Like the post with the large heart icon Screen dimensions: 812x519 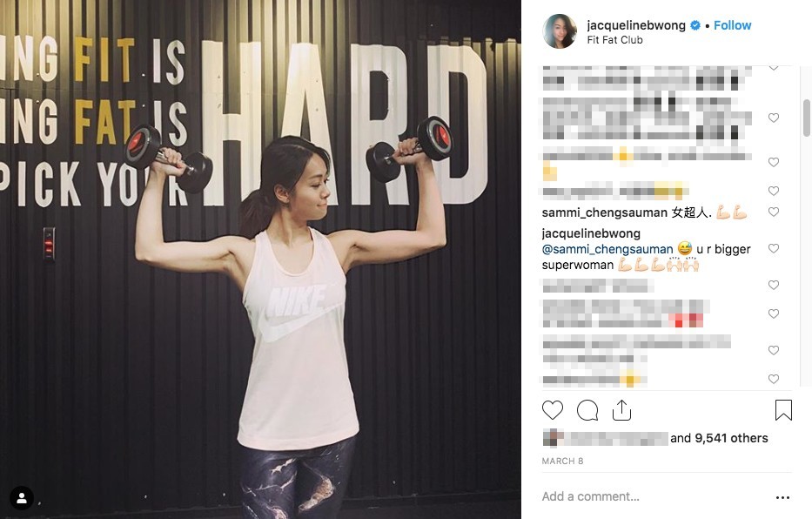tap(552, 410)
